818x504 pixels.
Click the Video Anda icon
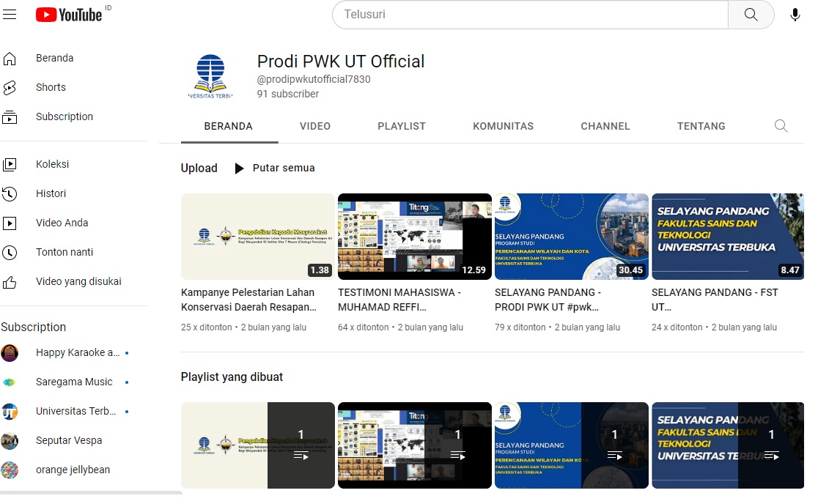coord(10,223)
